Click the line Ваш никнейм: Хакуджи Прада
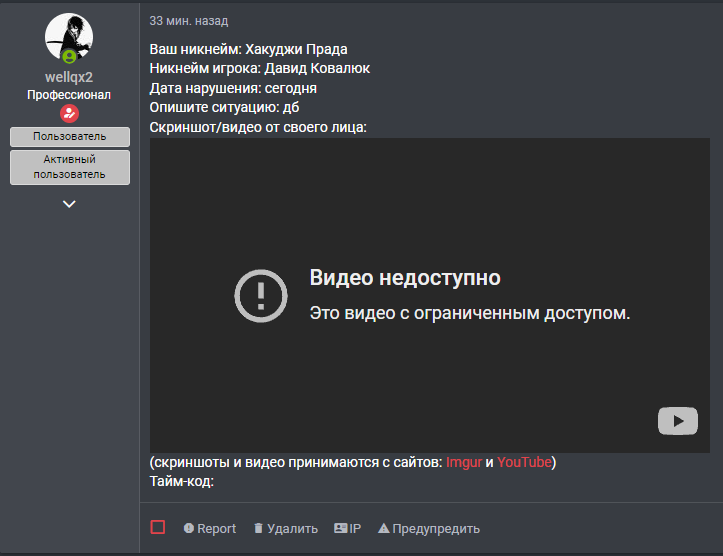This screenshot has width=723, height=556. (249, 49)
